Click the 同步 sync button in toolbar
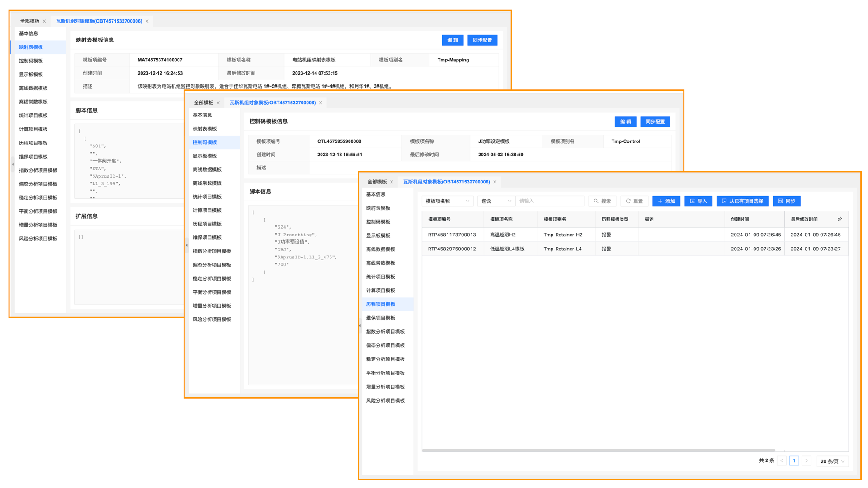 787,201
